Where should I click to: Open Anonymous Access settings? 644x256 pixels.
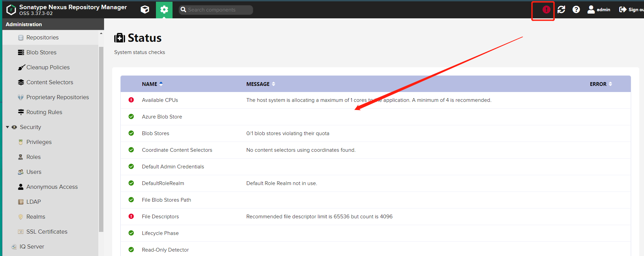(52, 187)
